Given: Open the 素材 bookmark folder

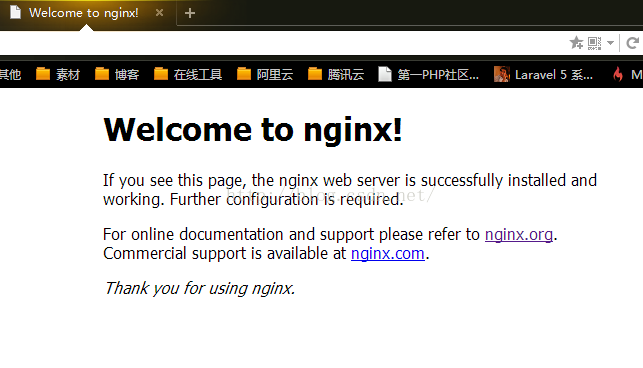Looking at the screenshot, I should point(58,74).
